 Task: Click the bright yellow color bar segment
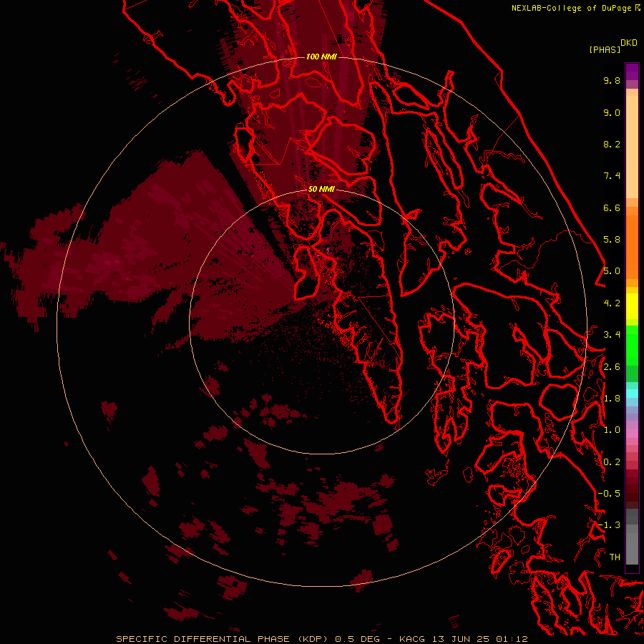click(x=632, y=306)
